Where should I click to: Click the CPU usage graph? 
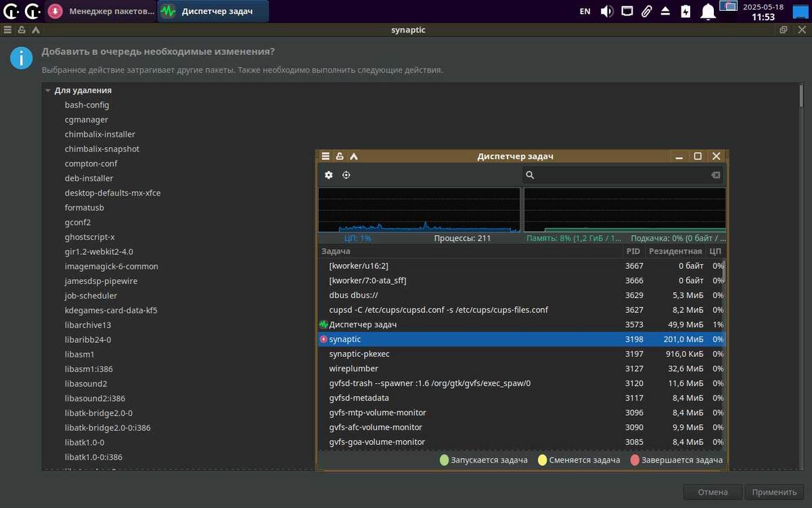(419, 210)
